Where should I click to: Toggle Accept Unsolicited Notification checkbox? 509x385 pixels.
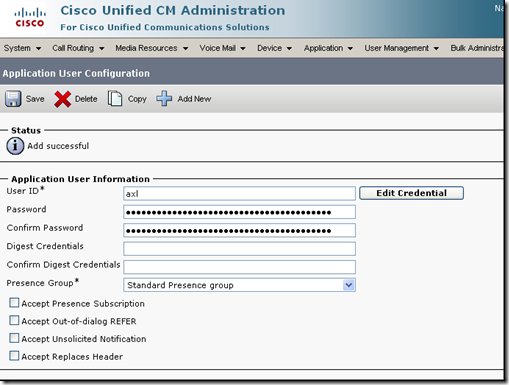point(14,338)
